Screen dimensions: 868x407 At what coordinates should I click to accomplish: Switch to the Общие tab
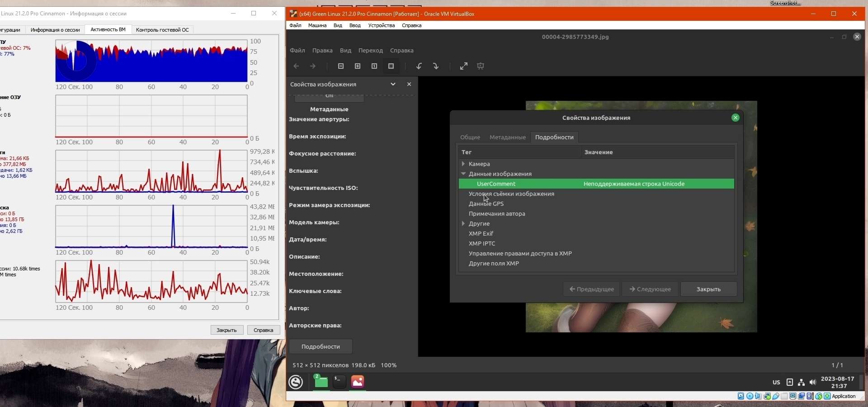pyautogui.click(x=470, y=137)
